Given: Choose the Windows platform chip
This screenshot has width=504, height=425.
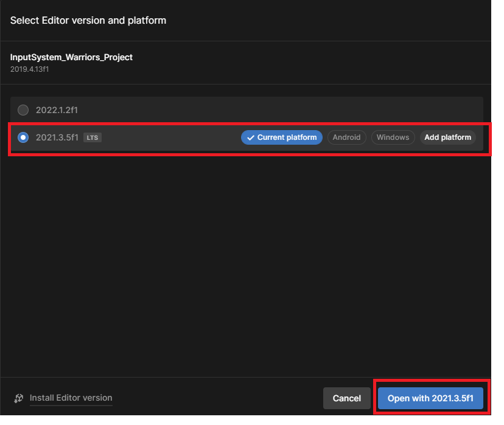Looking at the screenshot, I should (393, 137).
